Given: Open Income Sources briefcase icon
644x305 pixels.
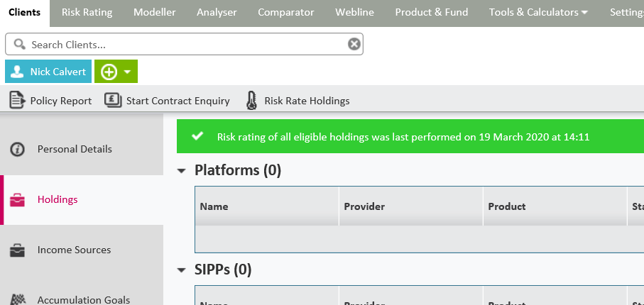Looking at the screenshot, I should pyautogui.click(x=17, y=250).
